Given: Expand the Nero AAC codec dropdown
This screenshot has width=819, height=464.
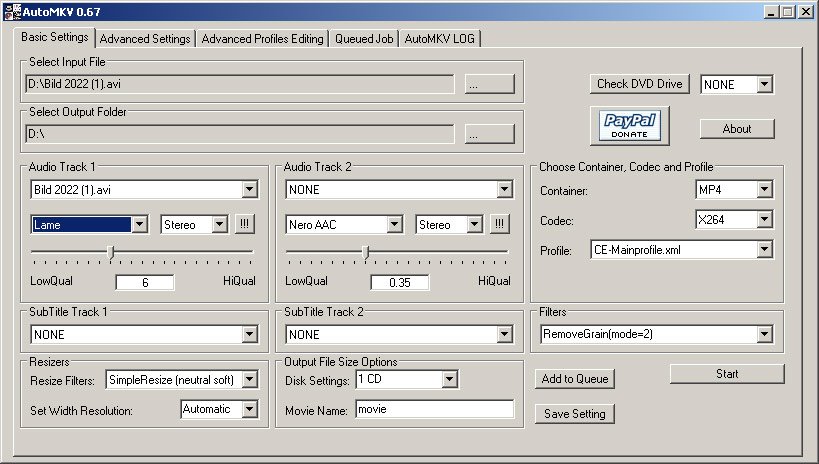Looking at the screenshot, I should (x=394, y=225).
